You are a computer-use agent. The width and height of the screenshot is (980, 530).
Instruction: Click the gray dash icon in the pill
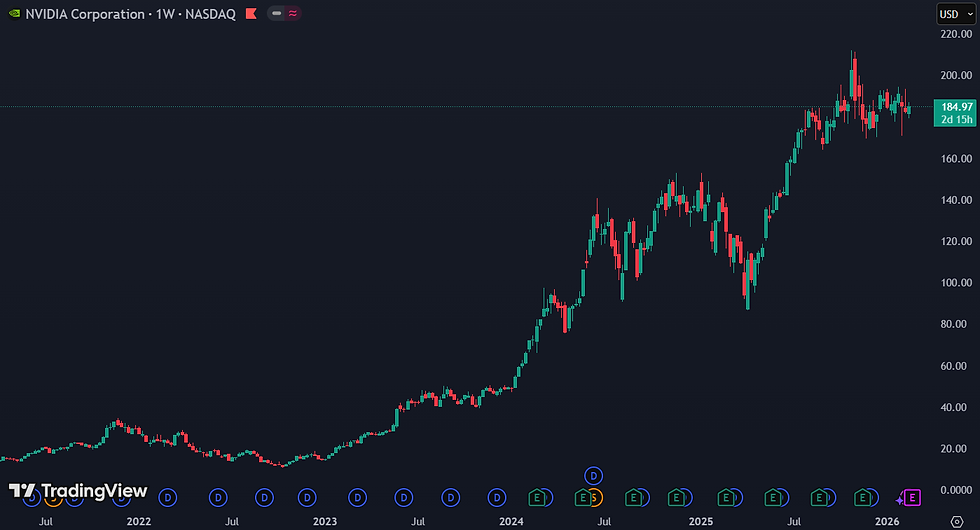tap(276, 13)
